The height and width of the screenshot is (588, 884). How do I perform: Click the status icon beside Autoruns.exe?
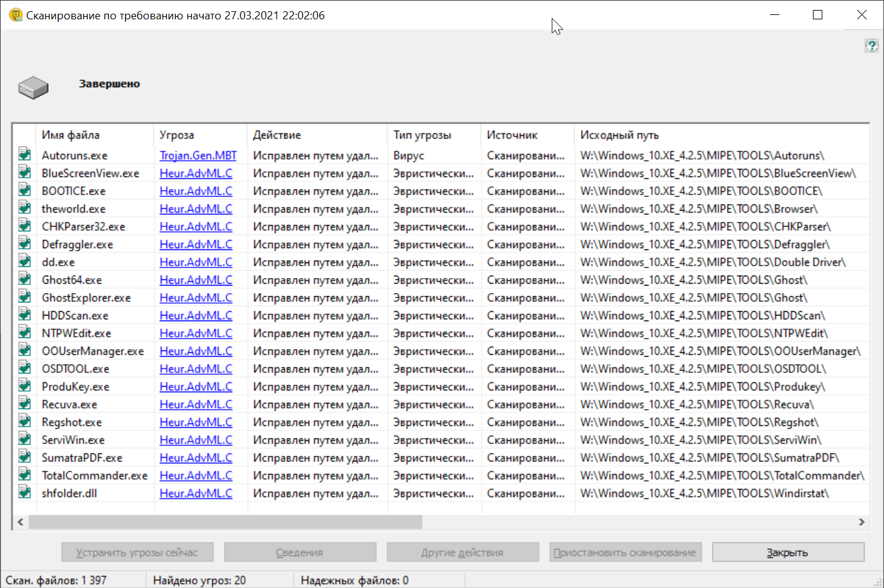[24, 153]
